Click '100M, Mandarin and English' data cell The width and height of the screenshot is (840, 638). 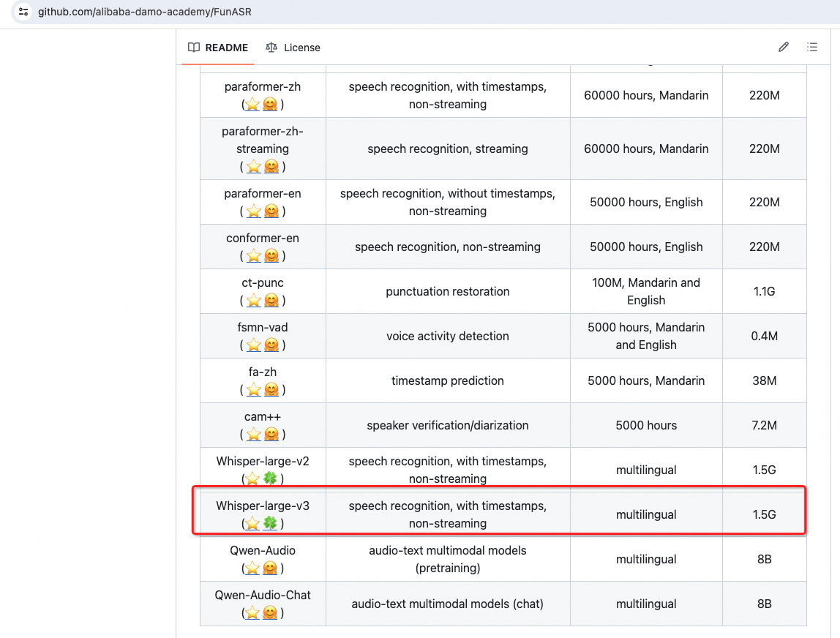(x=646, y=291)
